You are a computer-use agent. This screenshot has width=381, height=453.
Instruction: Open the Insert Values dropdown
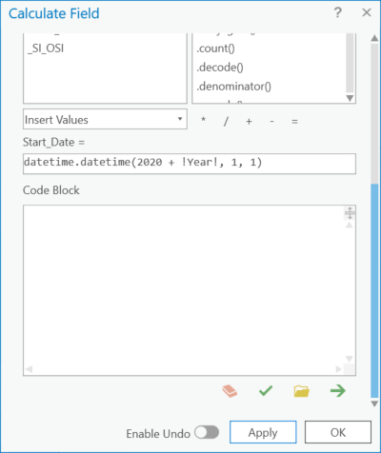tap(105, 119)
